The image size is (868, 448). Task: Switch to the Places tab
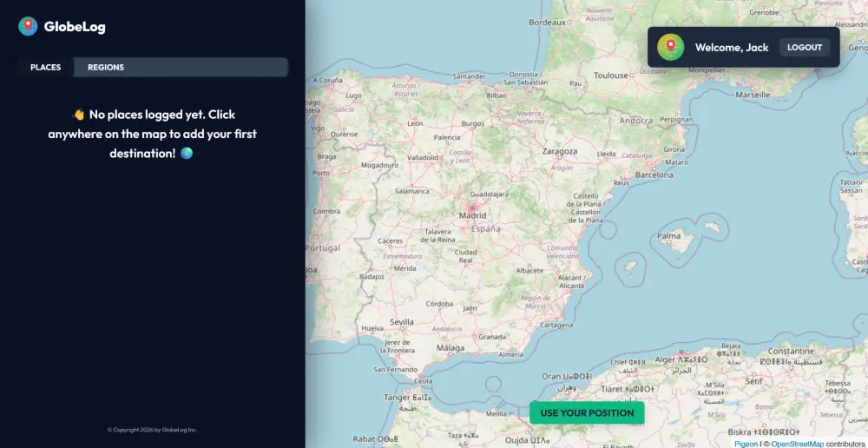click(x=45, y=67)
